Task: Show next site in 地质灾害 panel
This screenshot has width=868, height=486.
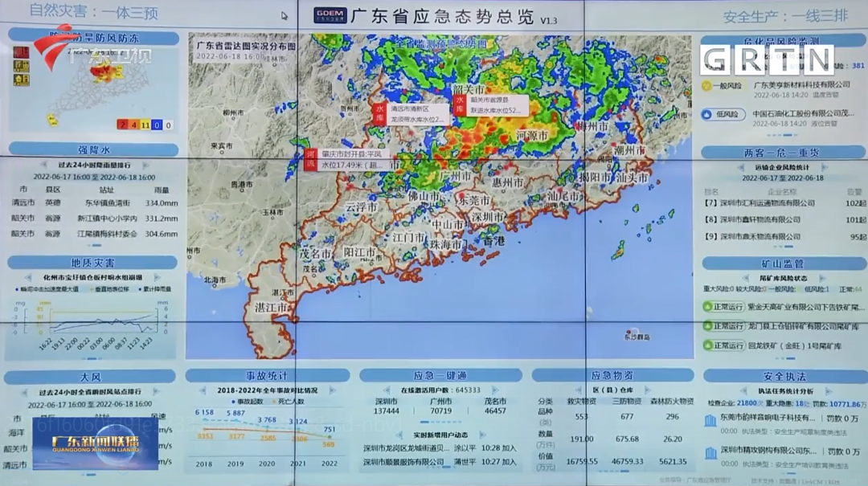Action: click(x=158, y=277)
